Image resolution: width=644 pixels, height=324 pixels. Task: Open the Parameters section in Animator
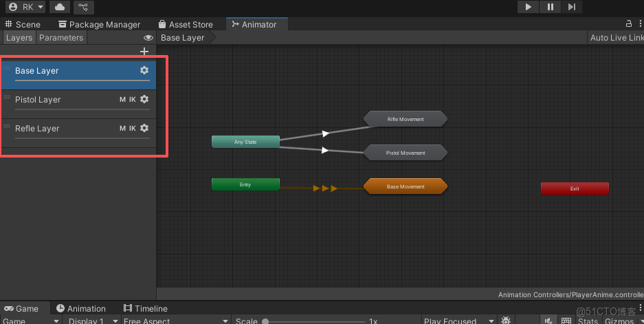61,37
